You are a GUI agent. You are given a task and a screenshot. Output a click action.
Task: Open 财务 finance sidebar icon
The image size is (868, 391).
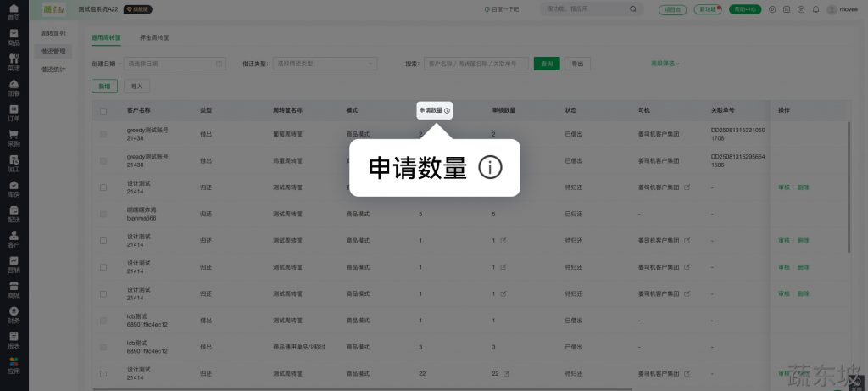14,315
